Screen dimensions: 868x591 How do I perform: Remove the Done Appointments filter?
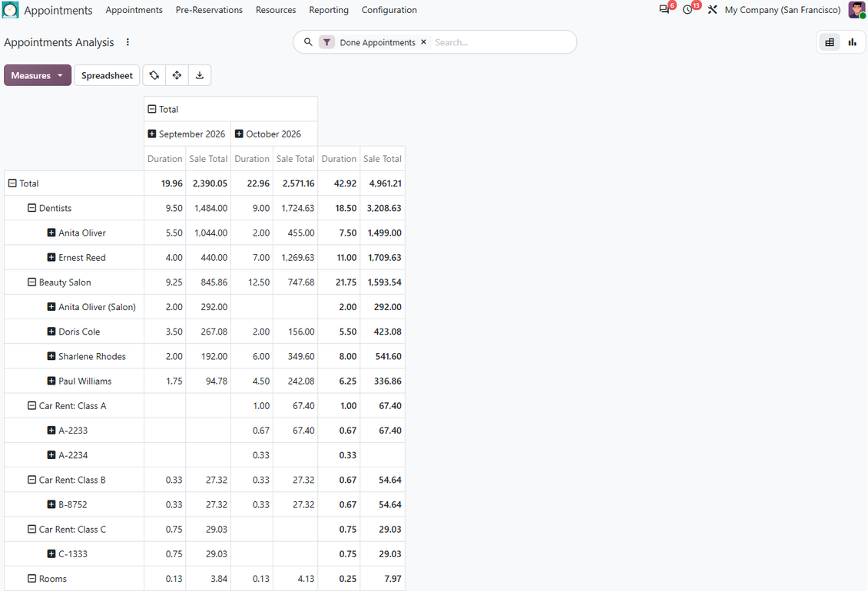(423, 42)
